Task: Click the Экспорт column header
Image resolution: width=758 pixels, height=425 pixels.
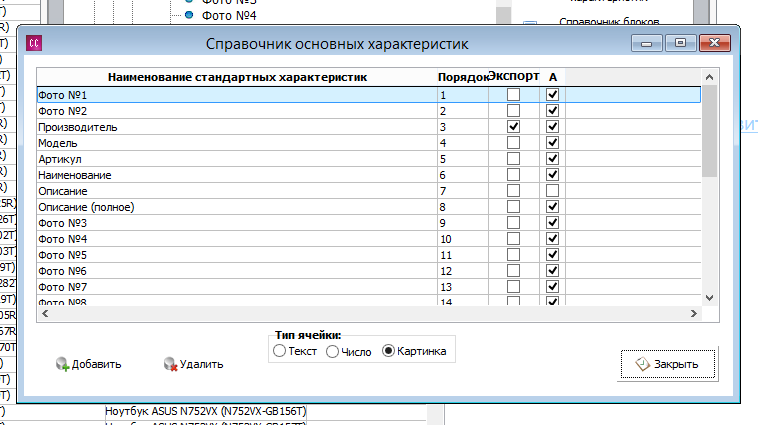Action: click(x=513, y=76)
